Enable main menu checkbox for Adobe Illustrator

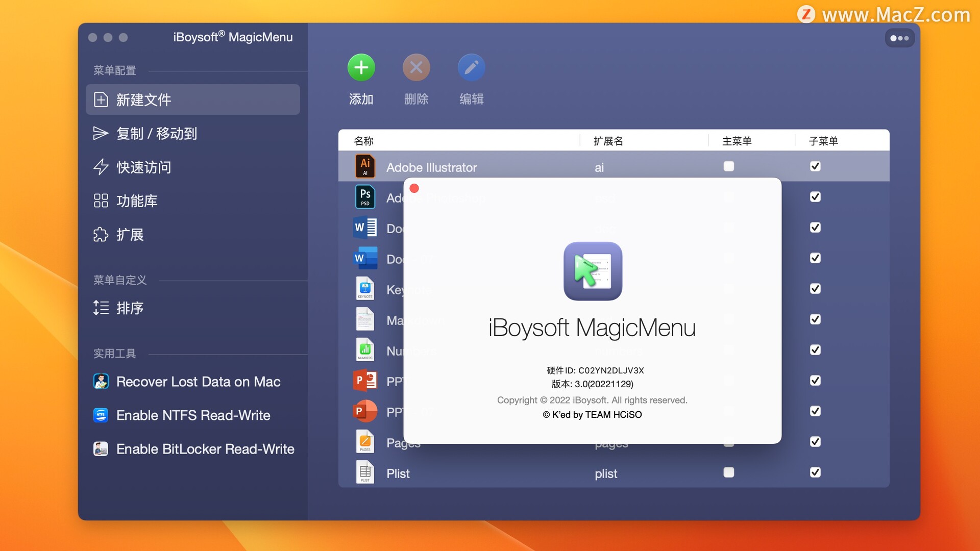click(729, 166)
